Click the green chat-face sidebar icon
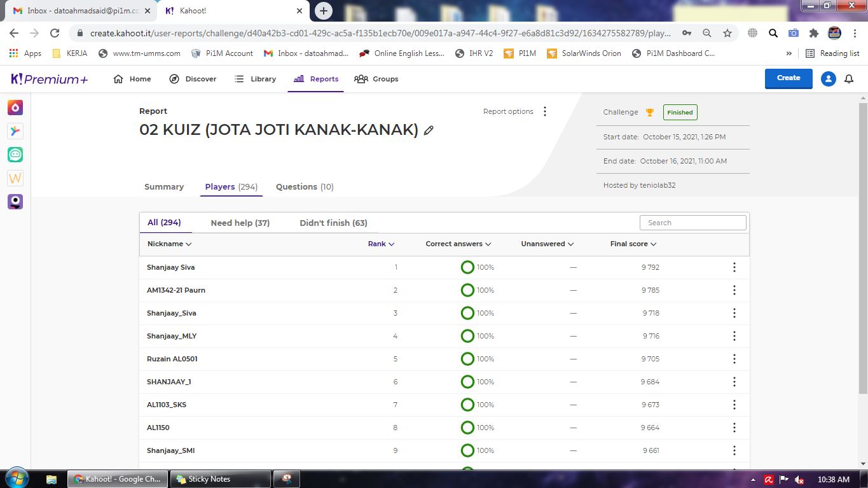868x488 pixels. pyautogui.click(x=15, y=155)
